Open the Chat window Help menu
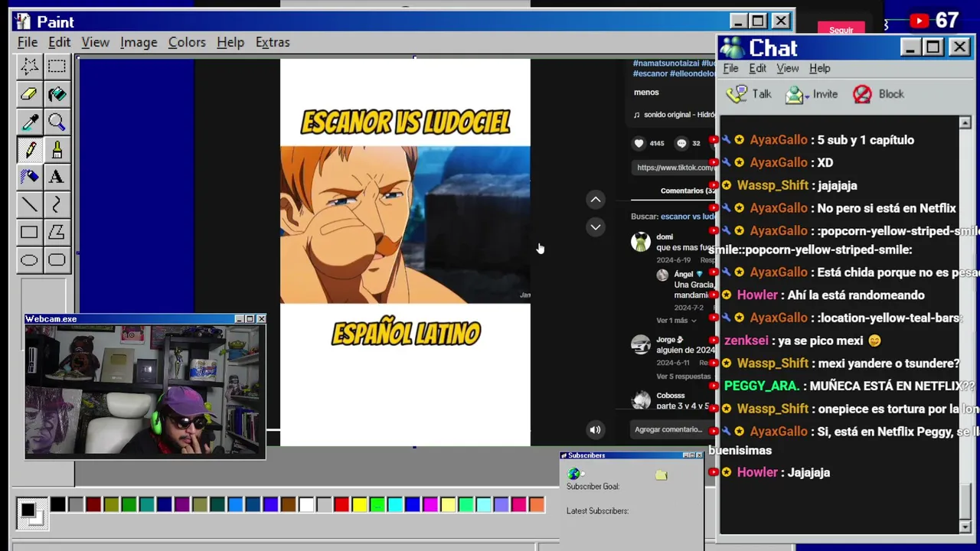Screen dimensions: 980x551 pos(820,68)
